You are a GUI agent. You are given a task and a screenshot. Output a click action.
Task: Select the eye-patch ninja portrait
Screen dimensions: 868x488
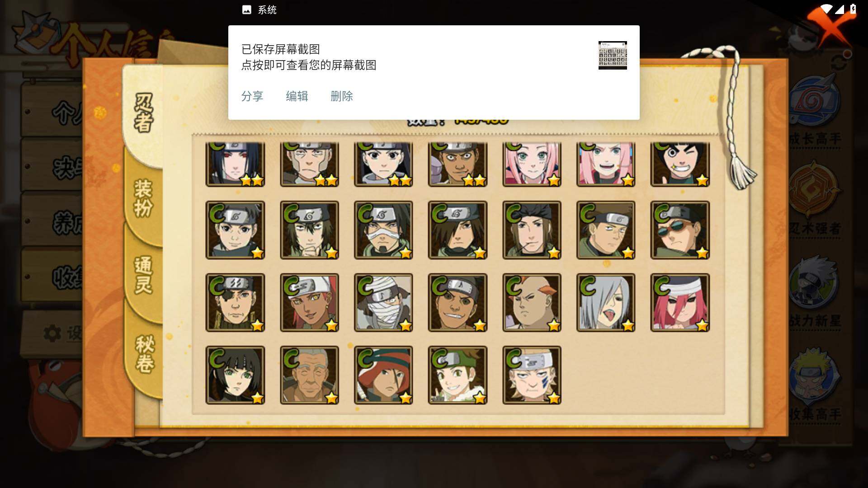[235, 303]
